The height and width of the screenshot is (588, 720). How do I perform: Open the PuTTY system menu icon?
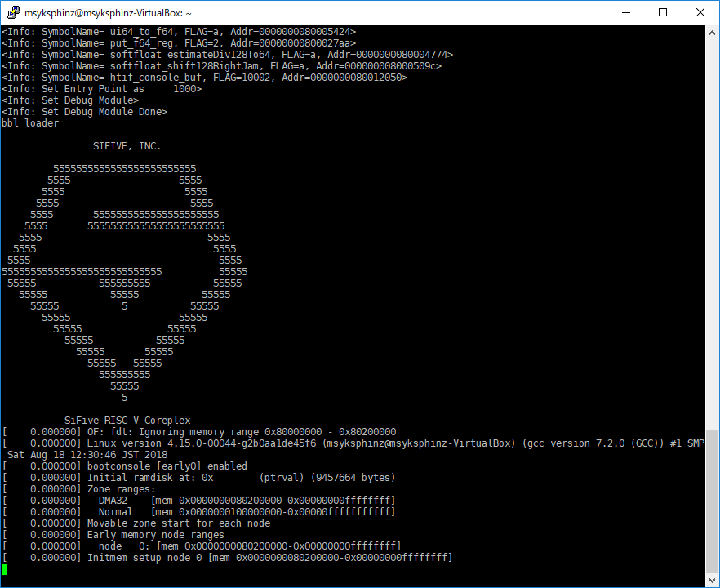(x=13, y=12)
